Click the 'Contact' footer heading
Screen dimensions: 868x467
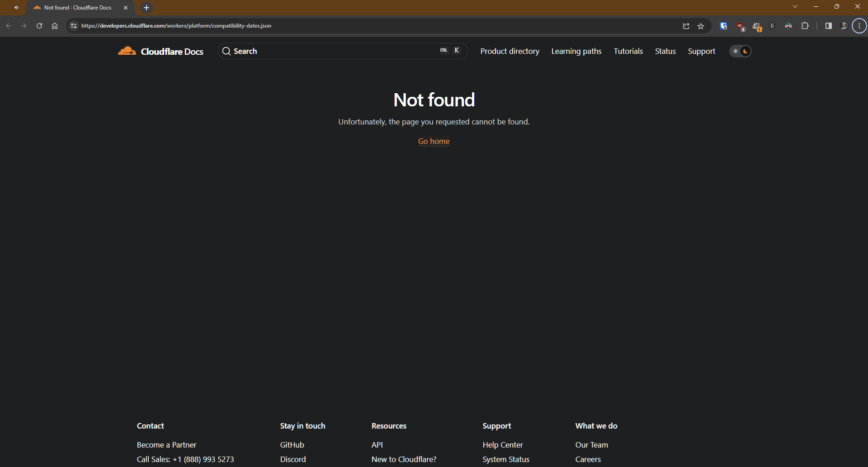[150, 426]
